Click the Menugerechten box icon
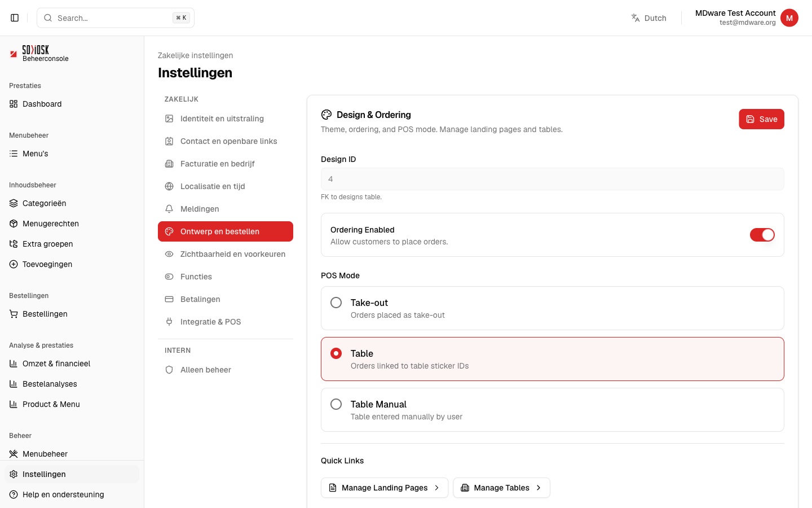812x508 pixels. coord(14,224)
